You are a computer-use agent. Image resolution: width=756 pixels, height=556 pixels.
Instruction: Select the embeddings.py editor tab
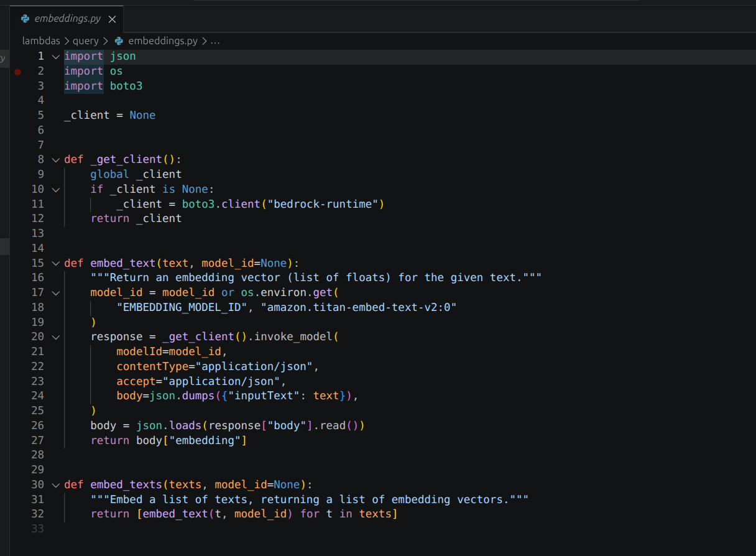pyautogui.click(x=67, y=19)
